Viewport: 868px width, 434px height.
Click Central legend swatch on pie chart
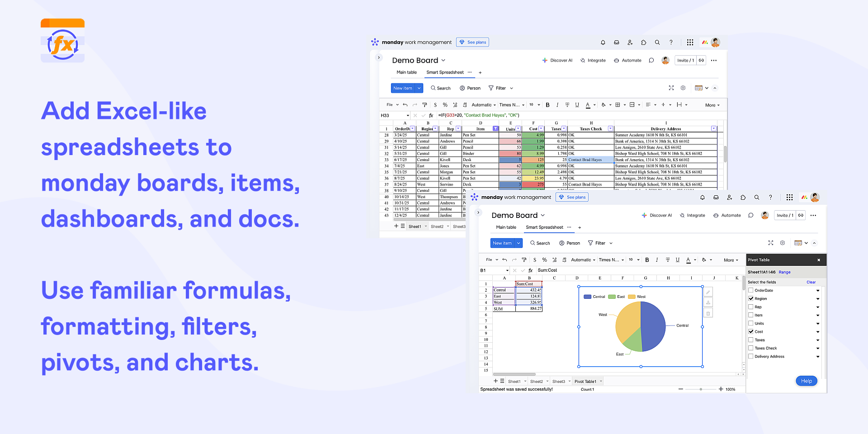coord(587,297)
